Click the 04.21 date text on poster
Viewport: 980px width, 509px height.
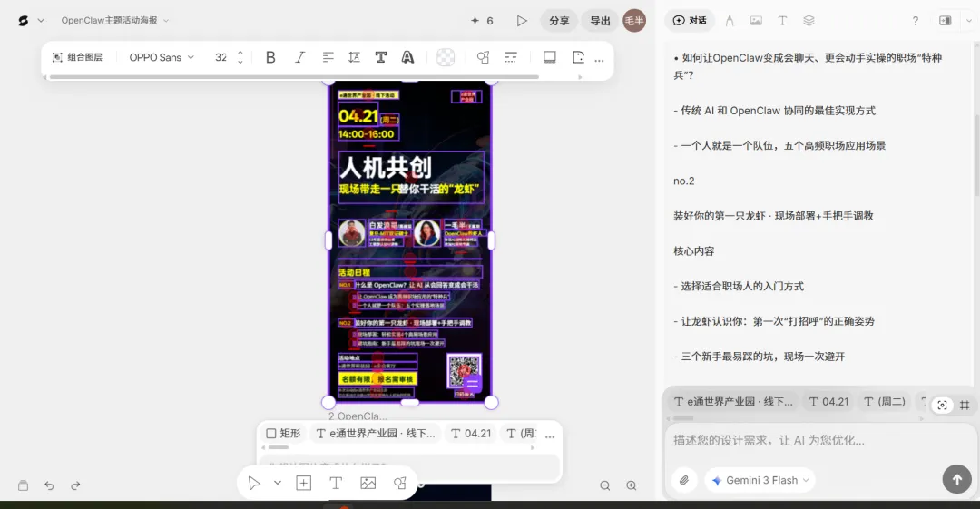point(358,116)
